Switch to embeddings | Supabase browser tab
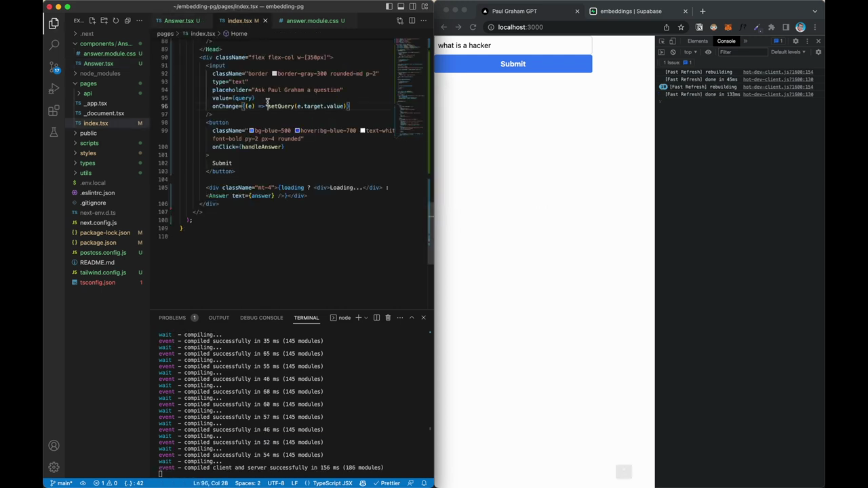Viewport: 868px width, 488px height. tap(637, 11)
